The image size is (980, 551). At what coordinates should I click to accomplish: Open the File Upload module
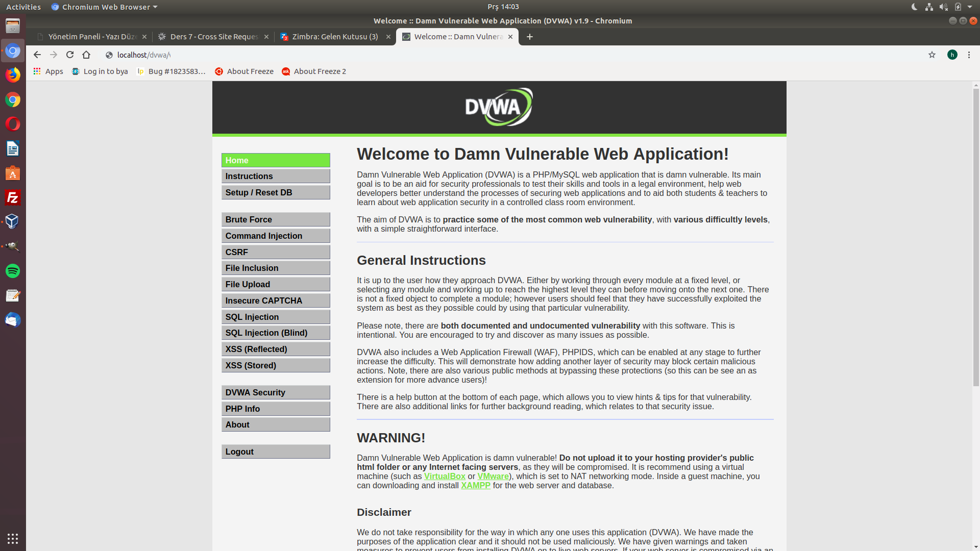click(276, 284)
